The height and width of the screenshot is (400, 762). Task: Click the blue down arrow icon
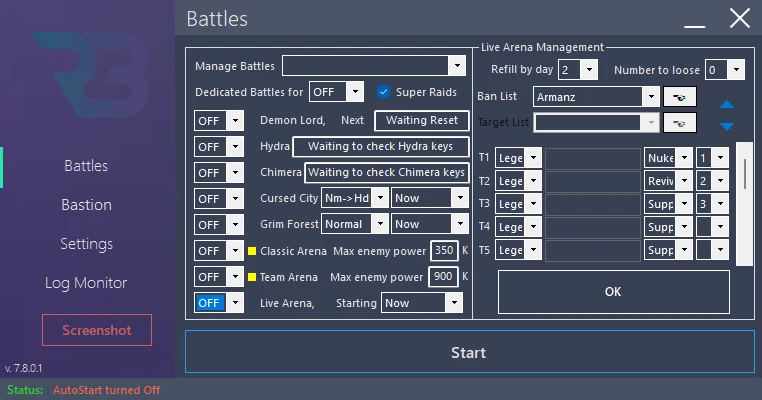tap(727, 126)
